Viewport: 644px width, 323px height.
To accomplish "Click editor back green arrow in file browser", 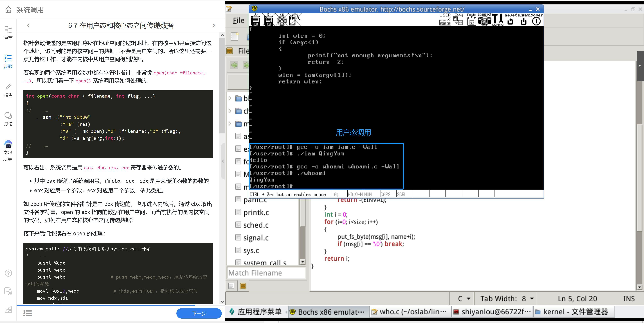I will (234, 65).
